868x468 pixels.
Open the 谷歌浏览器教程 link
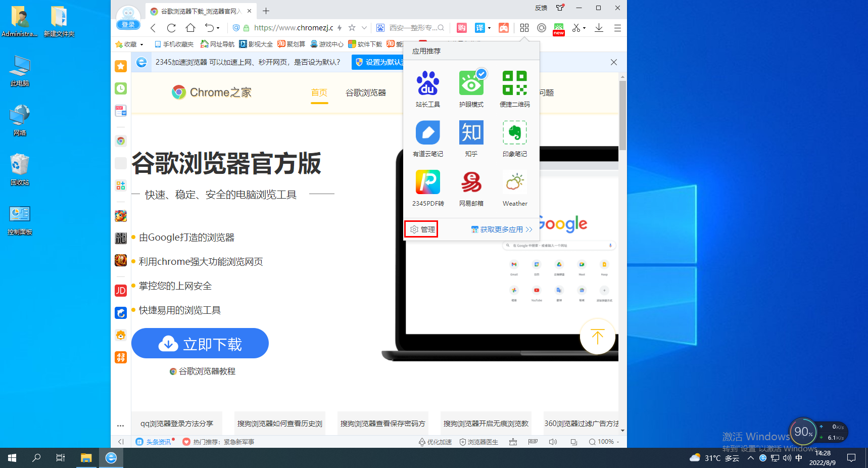pyautogui.click(x=203, y=371)
